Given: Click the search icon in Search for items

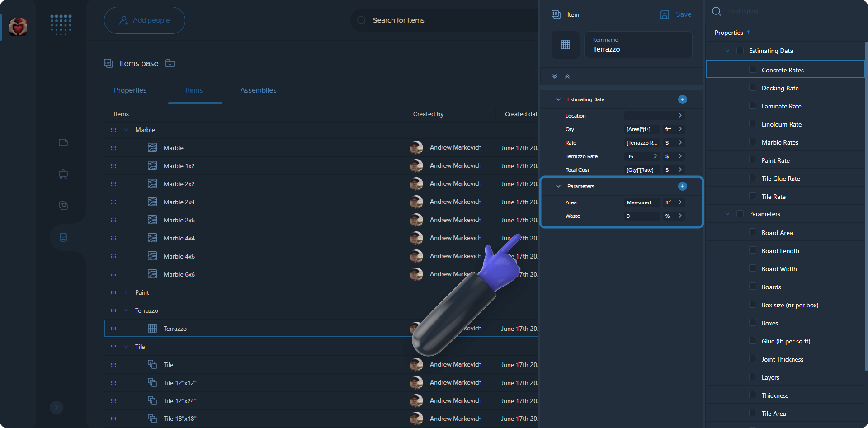Looking at the screenshot, I should [x=362, y=20].
